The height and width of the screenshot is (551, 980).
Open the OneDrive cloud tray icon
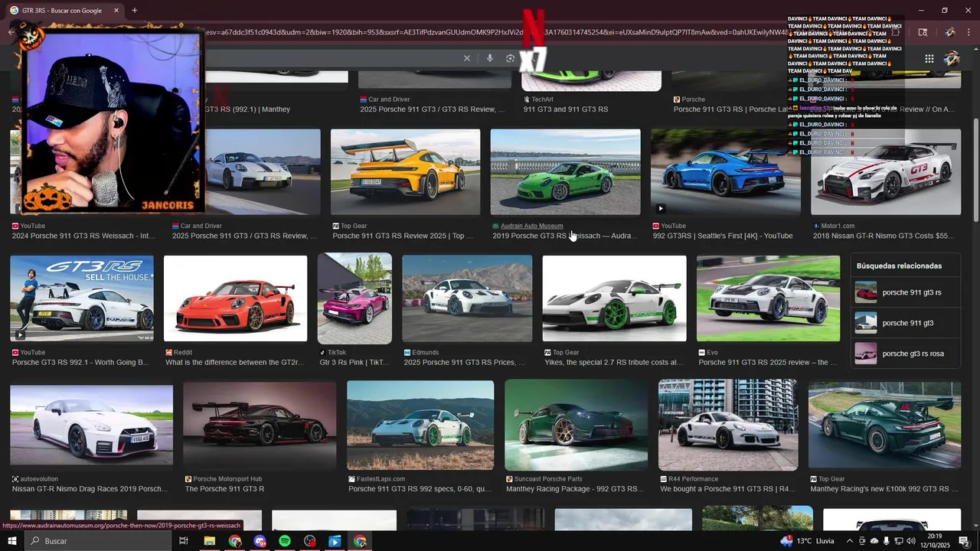tap(874, 541)
